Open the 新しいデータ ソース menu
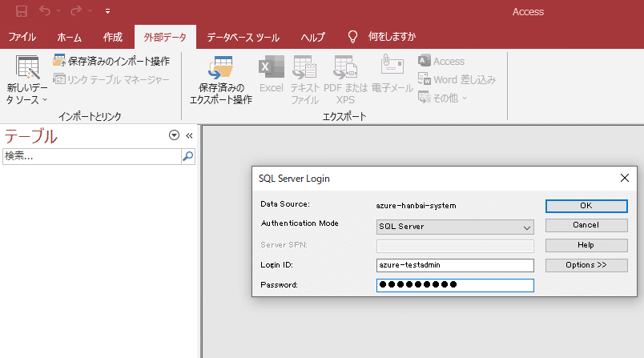The width and height of the screenshot is (644, 358). pos(27,80)
